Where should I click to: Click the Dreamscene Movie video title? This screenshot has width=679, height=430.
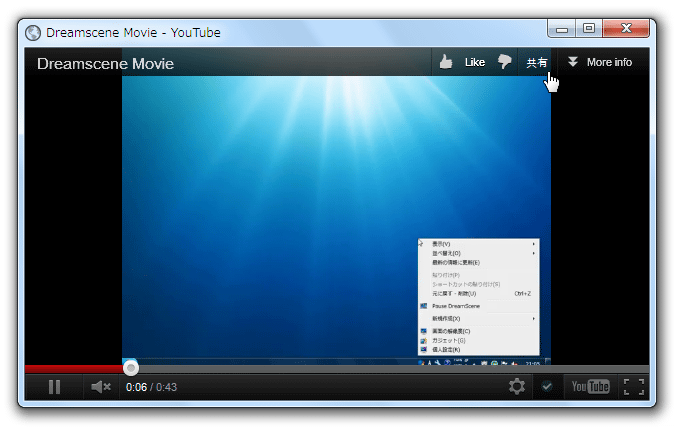105,64
